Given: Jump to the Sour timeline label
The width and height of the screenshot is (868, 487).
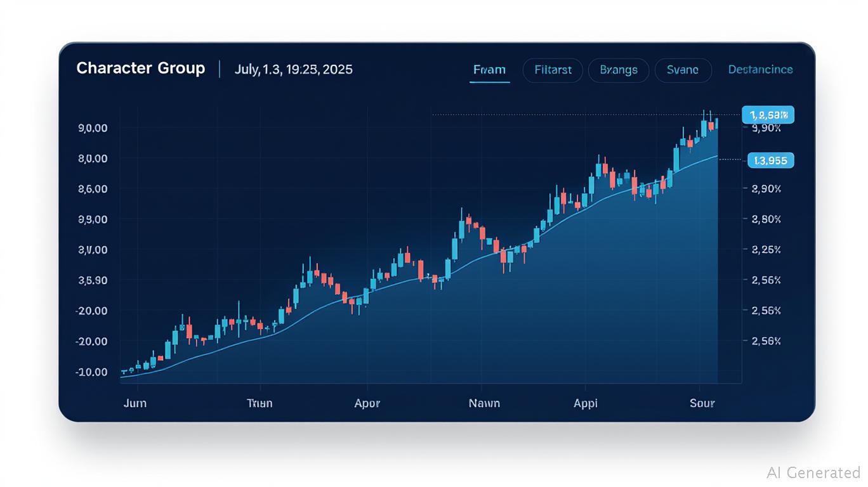Looking at the screenshot, I should 702,403.
